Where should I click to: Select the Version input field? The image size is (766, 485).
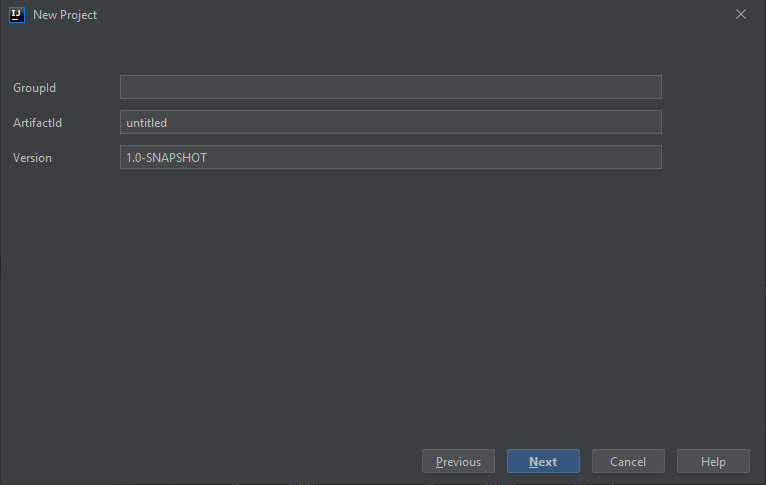[x=390, y=158]
